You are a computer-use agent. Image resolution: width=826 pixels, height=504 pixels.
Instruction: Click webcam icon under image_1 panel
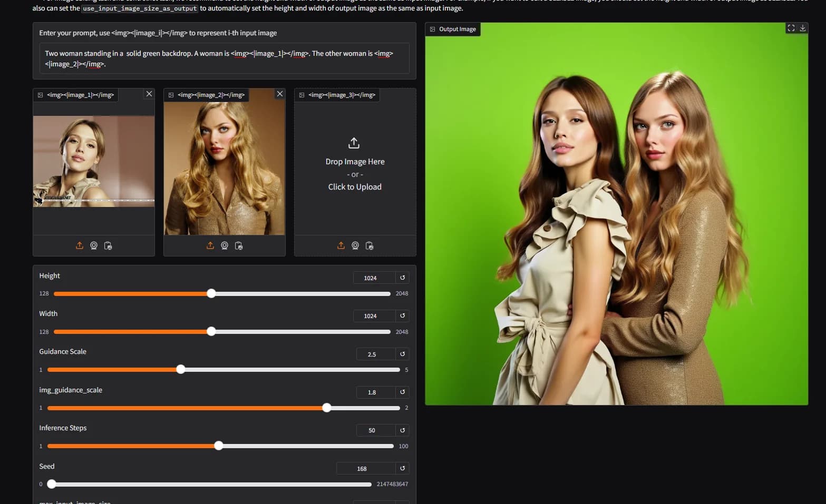point(94,245)
